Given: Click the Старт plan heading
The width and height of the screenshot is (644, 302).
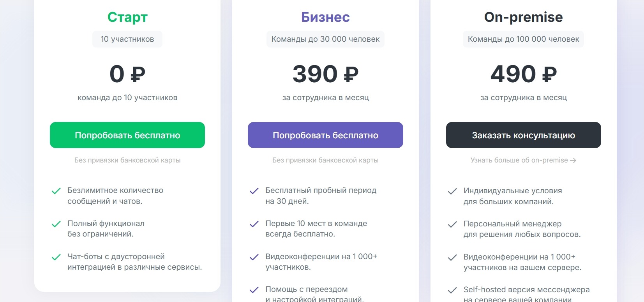Looking at the screenshot, I should pyautogui.click(x=127, y=17).
